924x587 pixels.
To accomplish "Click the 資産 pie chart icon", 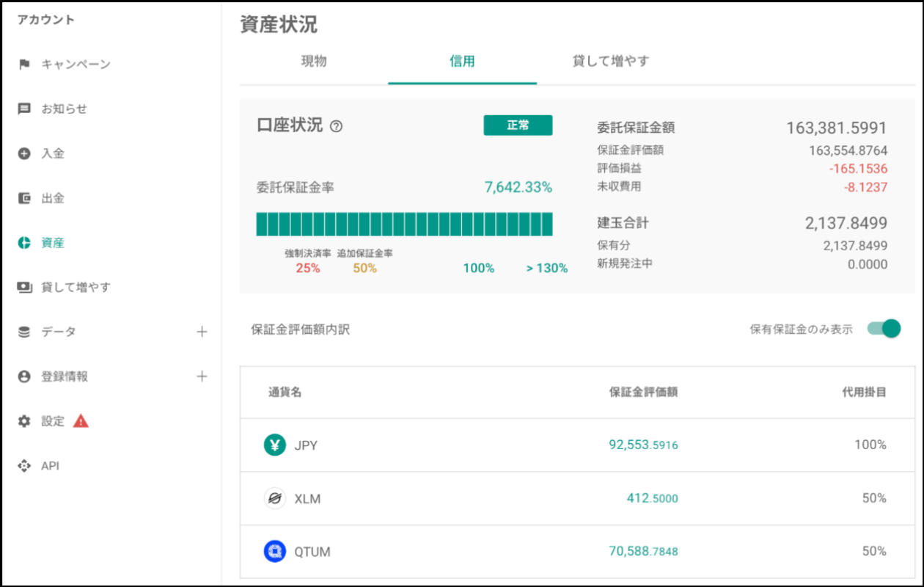I will point(24,243).
